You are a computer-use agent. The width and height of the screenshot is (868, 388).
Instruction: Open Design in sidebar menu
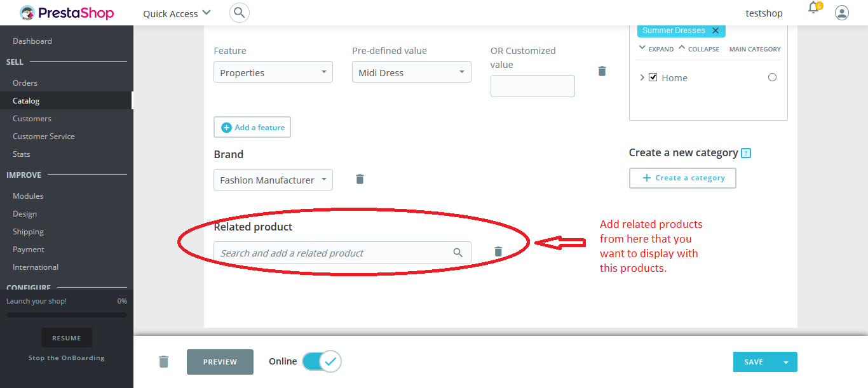(25, 214)
